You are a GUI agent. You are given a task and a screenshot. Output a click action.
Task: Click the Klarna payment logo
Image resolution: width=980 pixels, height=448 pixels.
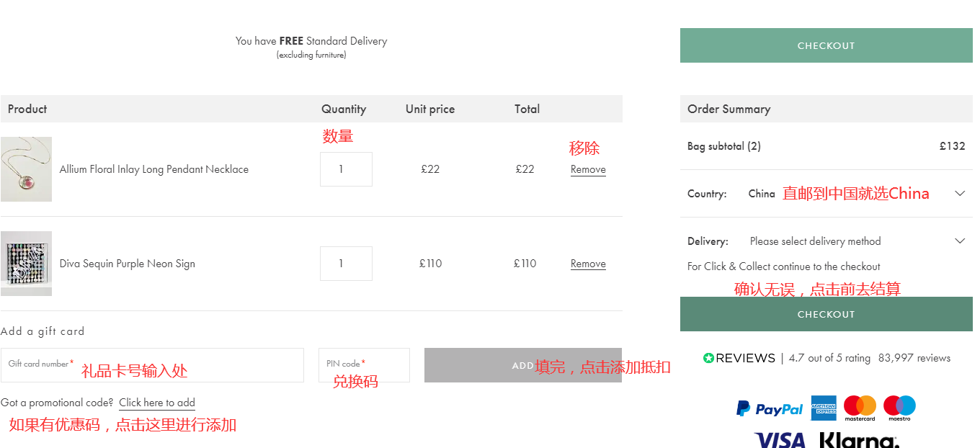(859, 439)
